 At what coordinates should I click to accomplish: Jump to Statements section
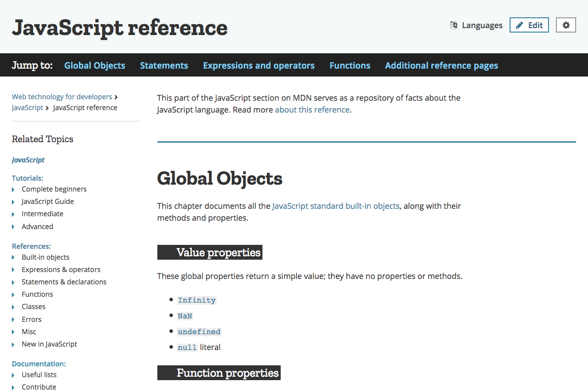point(164,65)
